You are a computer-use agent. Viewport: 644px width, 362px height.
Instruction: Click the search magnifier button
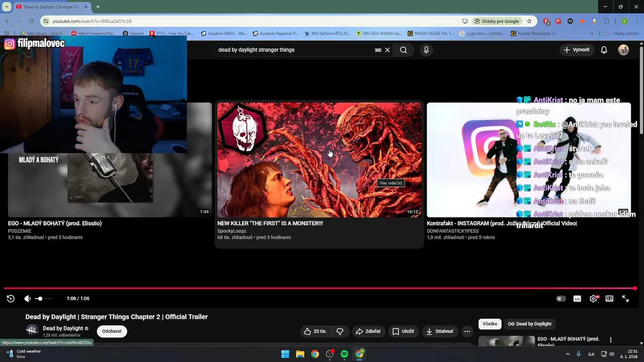coord(404,50)
